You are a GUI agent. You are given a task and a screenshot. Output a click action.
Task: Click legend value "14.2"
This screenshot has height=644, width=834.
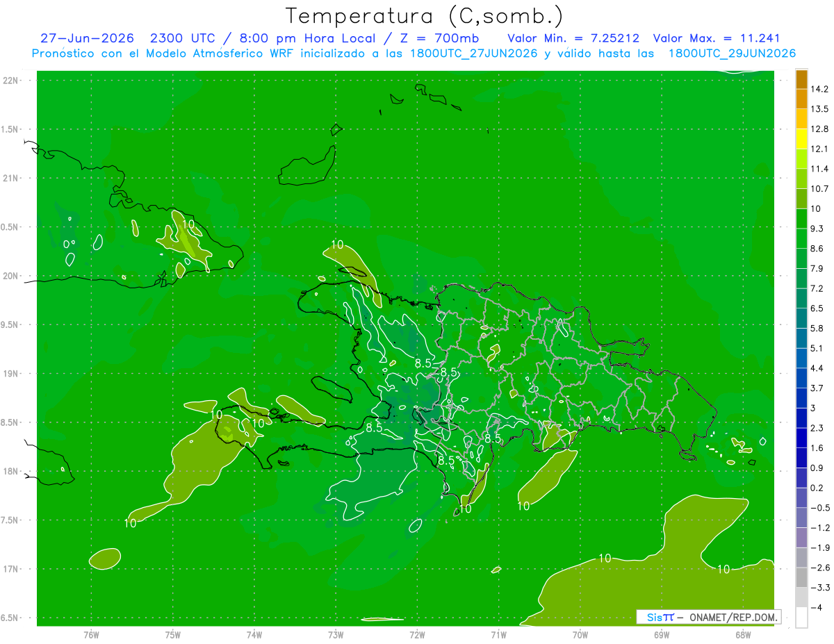click(x=820, y=89)
